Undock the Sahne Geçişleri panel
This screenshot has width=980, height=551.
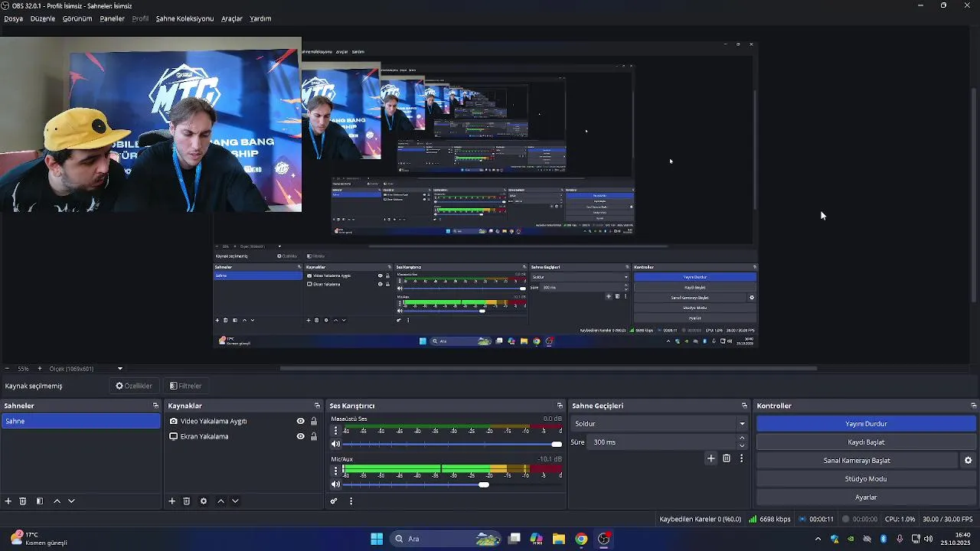click(x=744, y=406)
